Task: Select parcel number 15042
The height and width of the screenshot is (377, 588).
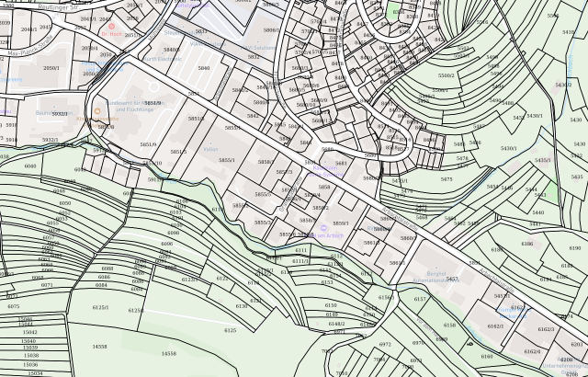Action: pos(30,332)
